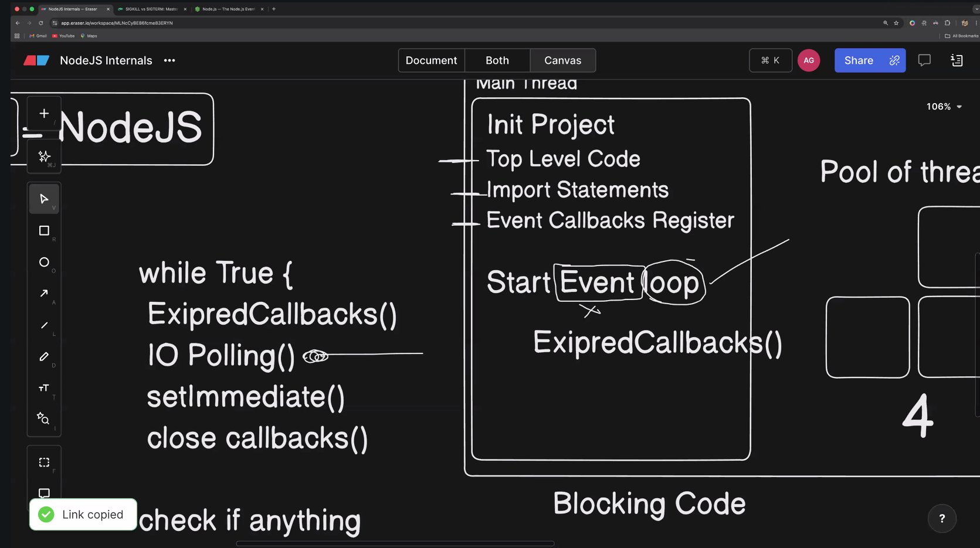Select the comment tool in the toolbar

[x=44, y=493]
